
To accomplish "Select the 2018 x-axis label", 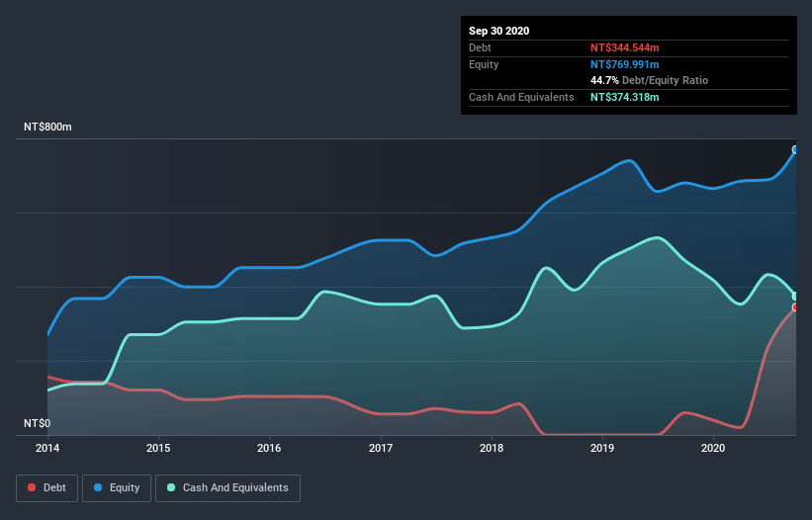I will pos(492,448).
